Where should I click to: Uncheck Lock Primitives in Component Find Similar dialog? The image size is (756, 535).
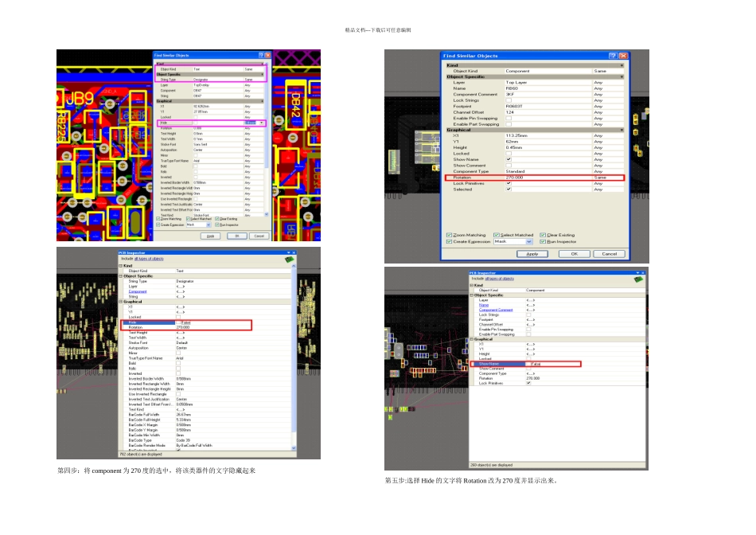(x=509, y=183)
